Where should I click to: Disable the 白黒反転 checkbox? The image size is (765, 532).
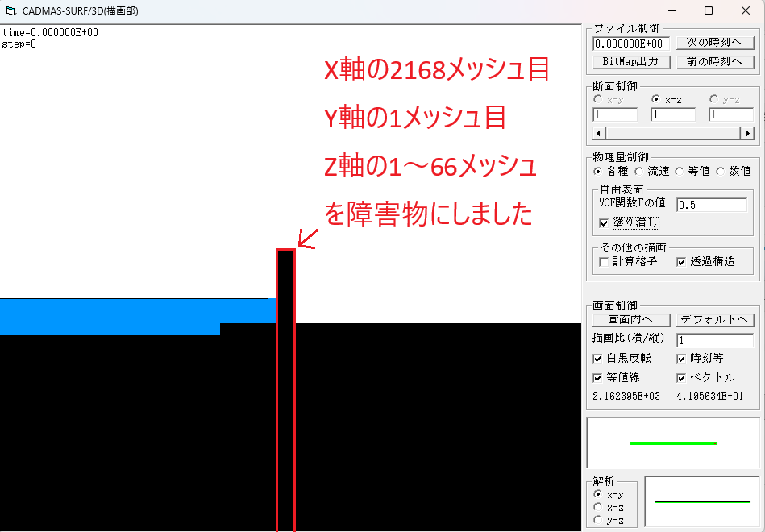[x=597, y=358]
